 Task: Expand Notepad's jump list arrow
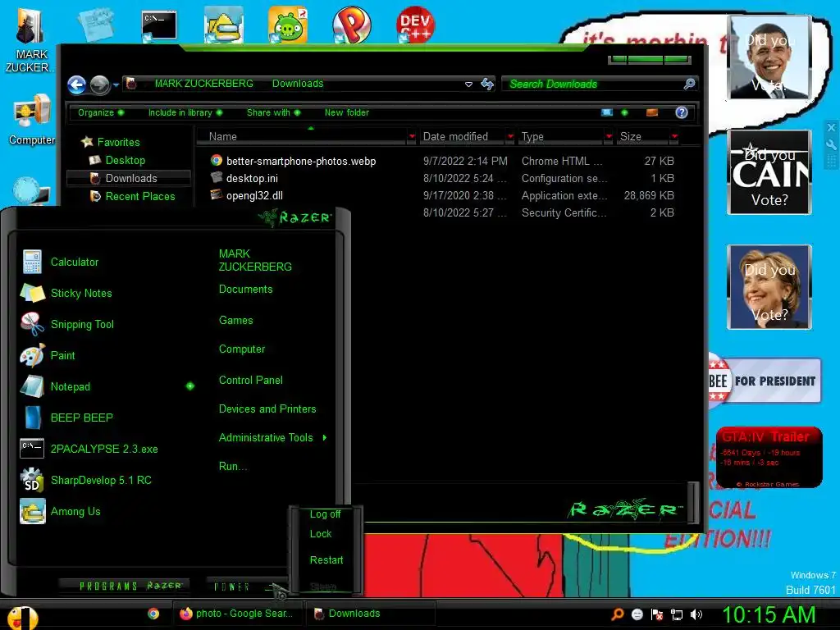190,386
